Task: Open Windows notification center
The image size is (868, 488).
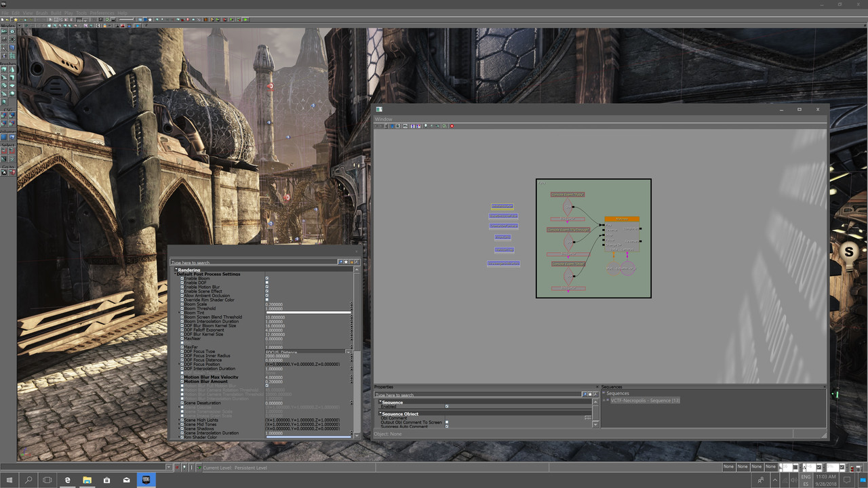Action: click(847, 480)
